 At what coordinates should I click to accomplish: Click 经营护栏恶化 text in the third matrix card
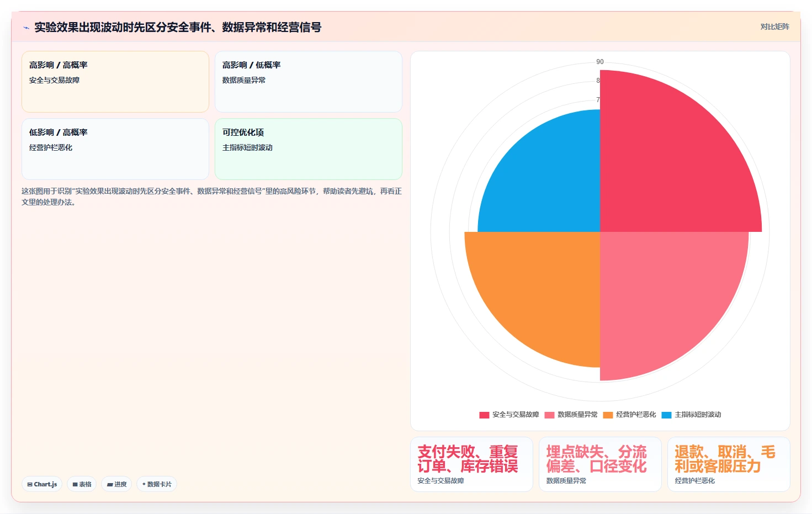(x=51, y=147)
